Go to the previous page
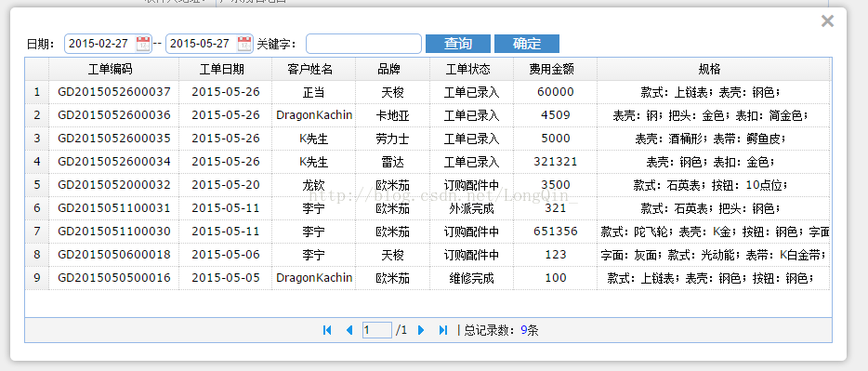 point(349,331)
